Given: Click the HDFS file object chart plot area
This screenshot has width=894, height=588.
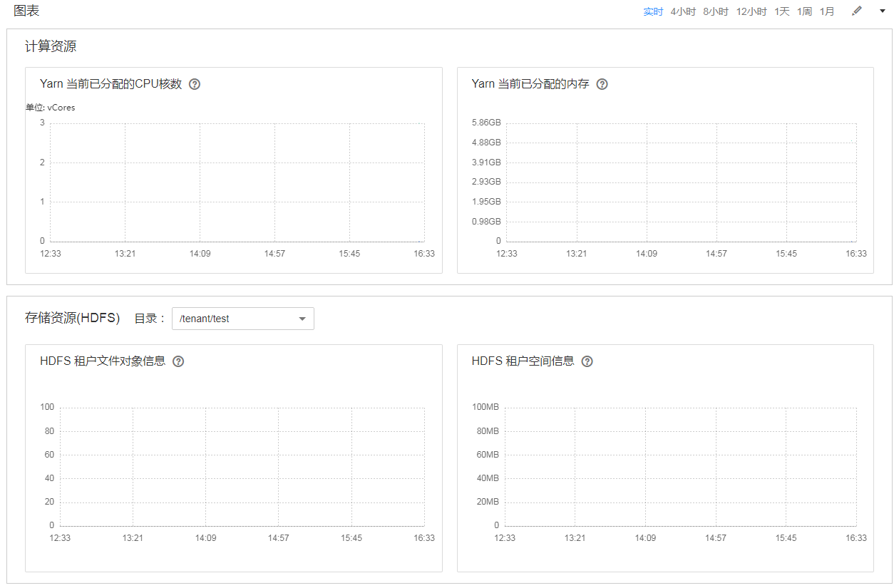Looking at the screenshot, I should point(242,467).
